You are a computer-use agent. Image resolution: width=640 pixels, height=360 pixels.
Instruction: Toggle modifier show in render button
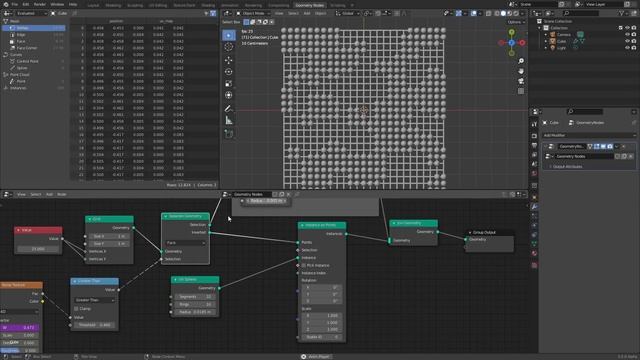click(610, 146)
